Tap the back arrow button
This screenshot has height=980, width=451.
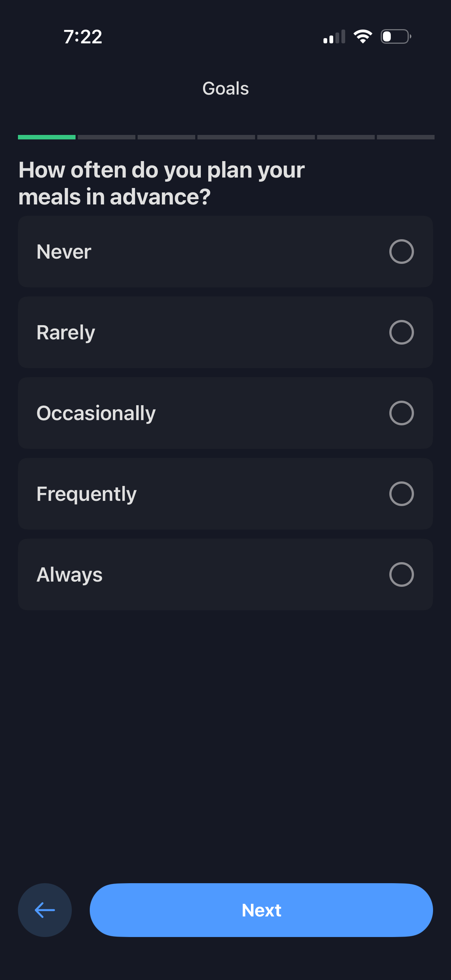[45, 910]
